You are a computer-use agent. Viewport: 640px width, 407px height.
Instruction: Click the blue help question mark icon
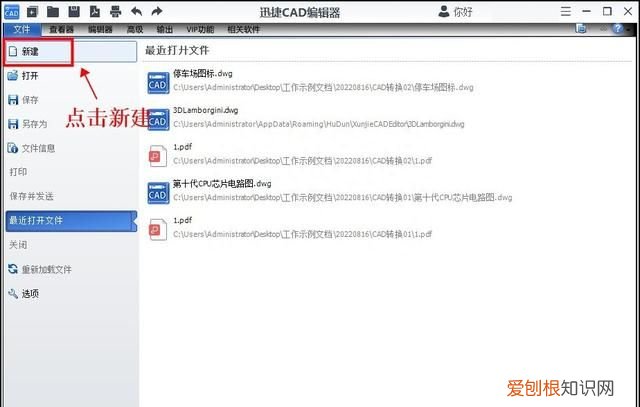tap(618, 29)
